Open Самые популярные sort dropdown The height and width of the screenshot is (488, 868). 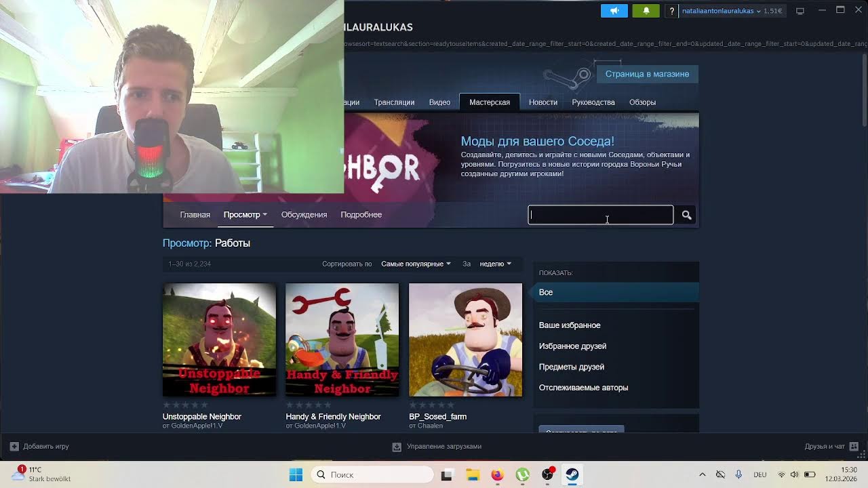pyautogui.click(x=416, y=264)
